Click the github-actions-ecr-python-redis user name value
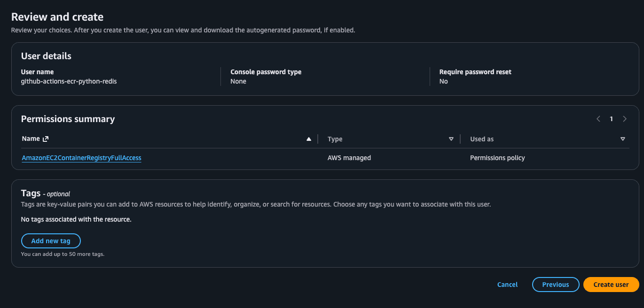The height and width of the screenshot is (308, 644). (69, 81)
